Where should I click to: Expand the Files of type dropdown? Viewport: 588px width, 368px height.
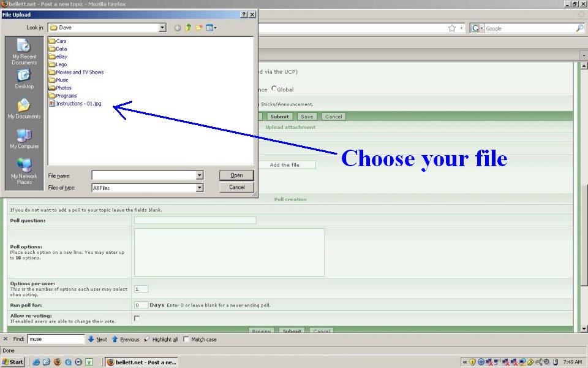[199, 188]
